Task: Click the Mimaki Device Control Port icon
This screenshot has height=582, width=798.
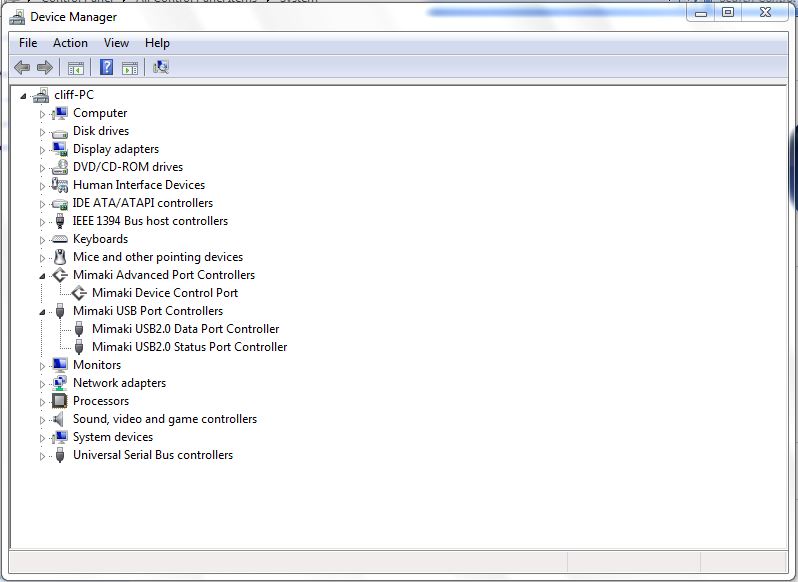Action: 79,293
